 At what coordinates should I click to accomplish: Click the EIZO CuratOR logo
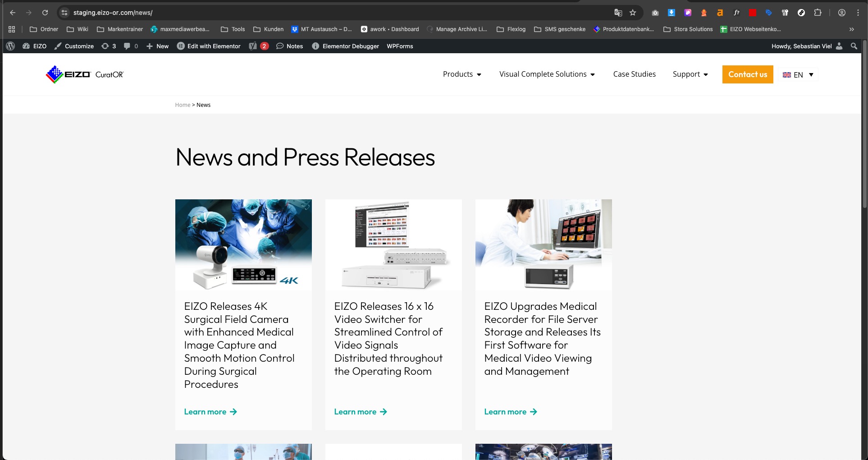85,74
